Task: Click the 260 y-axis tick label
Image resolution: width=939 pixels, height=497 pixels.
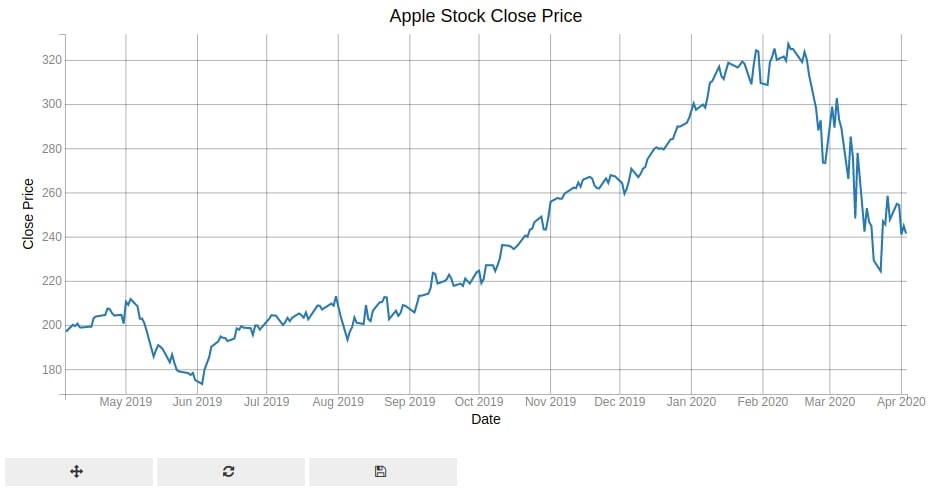Action: click(52, 193)
